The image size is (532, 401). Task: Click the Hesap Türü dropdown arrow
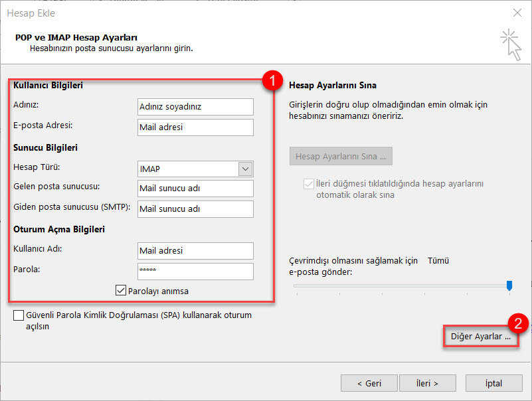[246, 169]
